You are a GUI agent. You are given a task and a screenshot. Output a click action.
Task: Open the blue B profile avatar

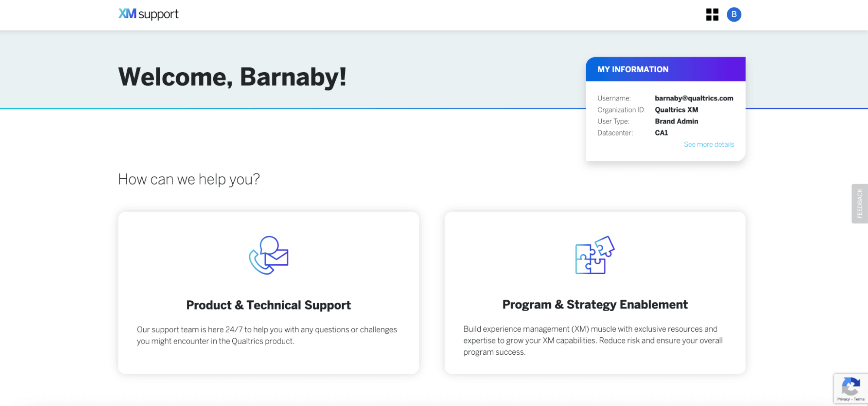[x=734, y=14]
